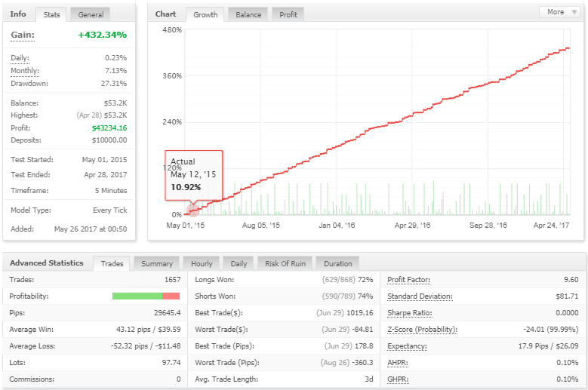Open the More dropdown in chart panel

point(559,12)
